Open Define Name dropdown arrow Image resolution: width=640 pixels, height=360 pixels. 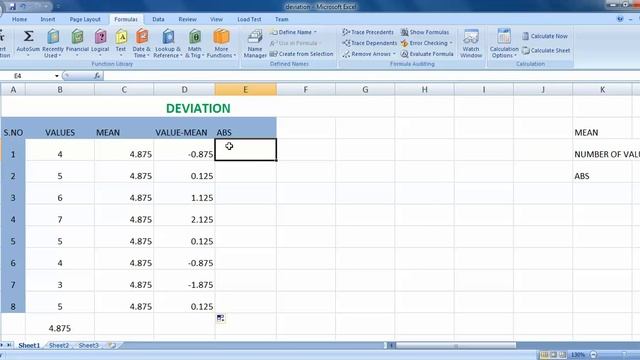coord(315,32)
